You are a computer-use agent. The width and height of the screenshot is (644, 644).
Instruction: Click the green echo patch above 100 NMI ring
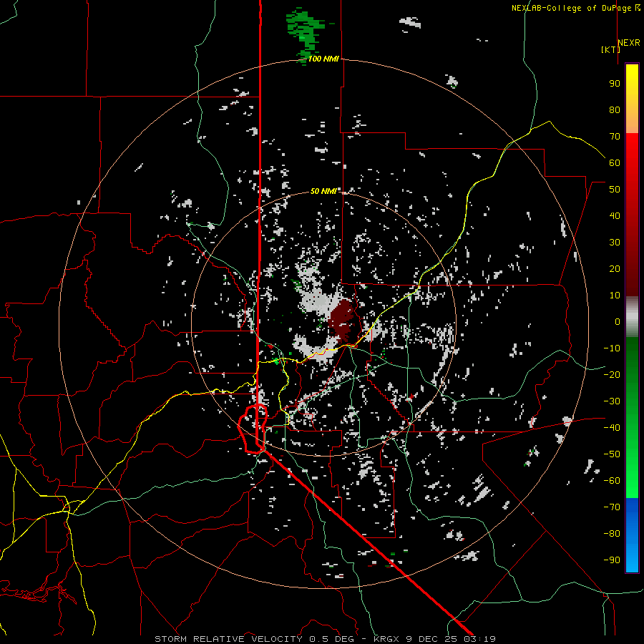[305, 35]
